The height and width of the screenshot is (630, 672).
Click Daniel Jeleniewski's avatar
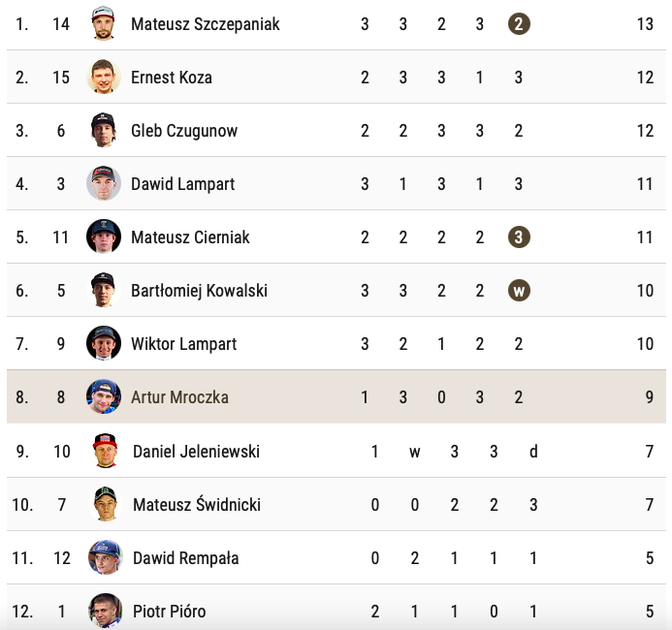pyautogui.click(x=106, y=451)
